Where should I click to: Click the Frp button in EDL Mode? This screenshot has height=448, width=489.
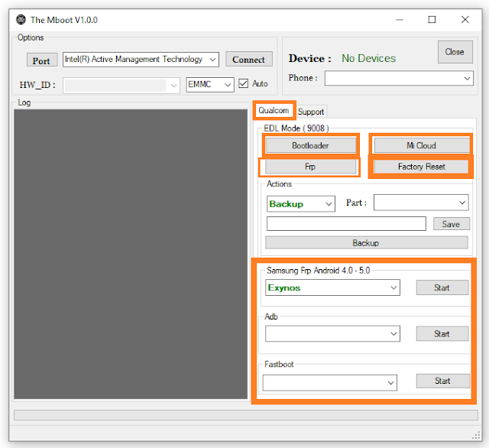pos(310,167)
